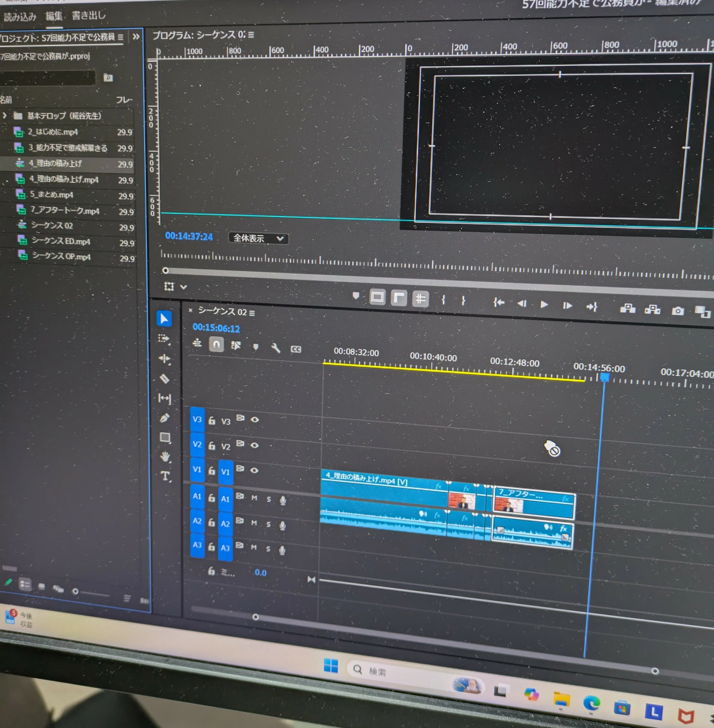Open timeline wrench display settings
714x728 pixels.
point(276,348)
